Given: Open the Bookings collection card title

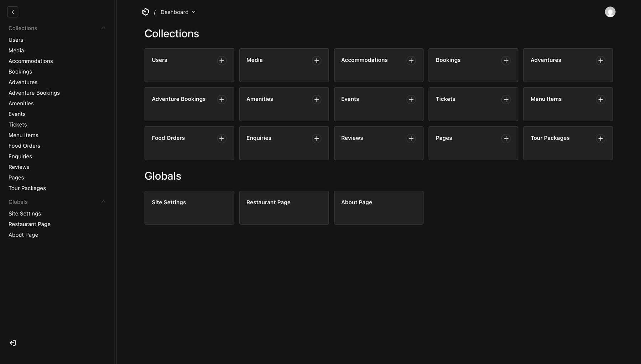Looking at the screenshot, I should pyautogui.click(x=448, y=60).
